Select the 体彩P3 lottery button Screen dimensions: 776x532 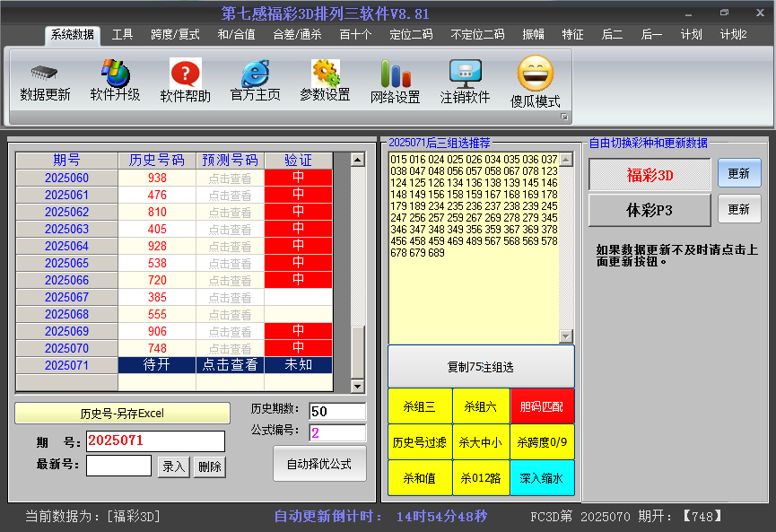(650, 210)
